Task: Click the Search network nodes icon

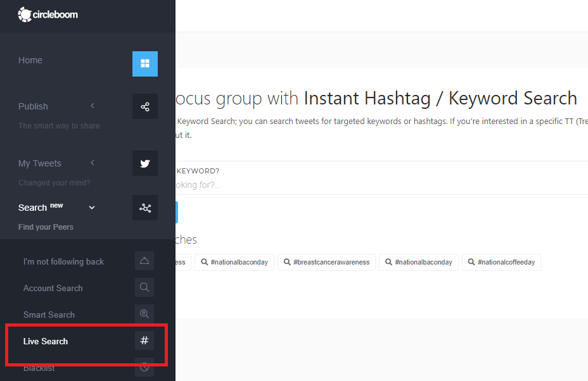Action: click(144, 208)
